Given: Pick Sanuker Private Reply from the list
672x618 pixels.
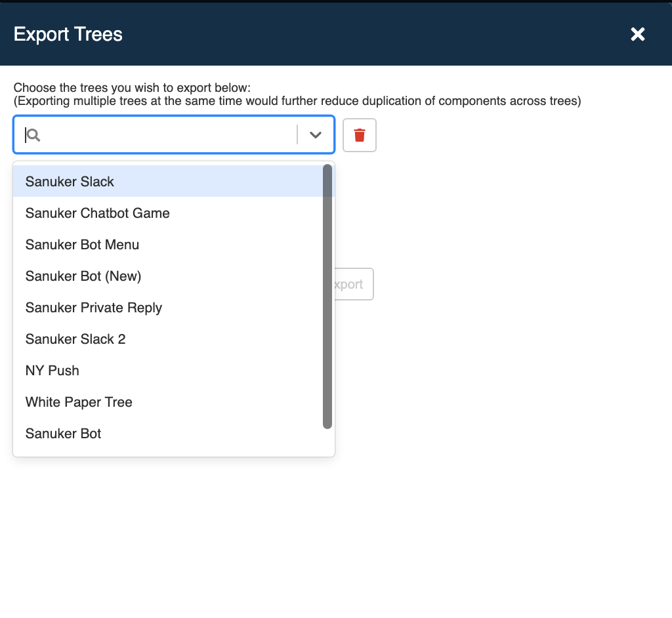Looking at the screenshot, I should tap(93, 307).
